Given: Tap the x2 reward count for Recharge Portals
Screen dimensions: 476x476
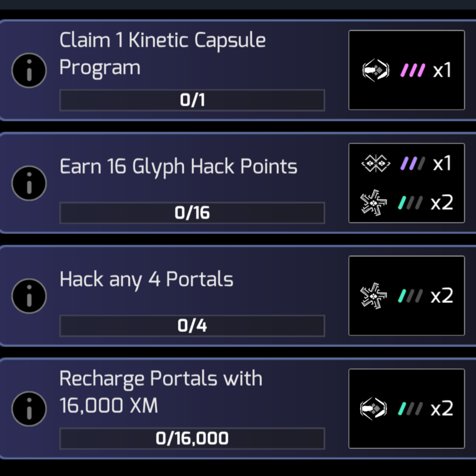Looking at the screenshot, I should click(x=442, y=409).
